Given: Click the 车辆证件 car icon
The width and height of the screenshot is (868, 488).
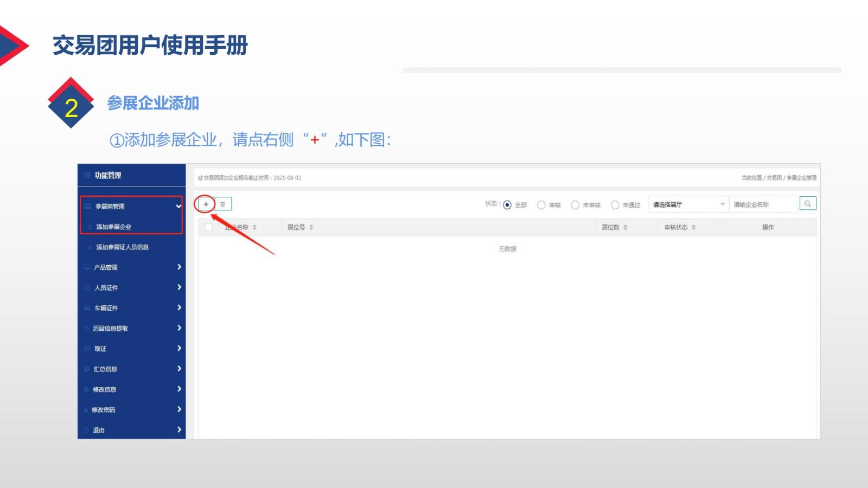Looking at the screenshot, I should 87,308.
